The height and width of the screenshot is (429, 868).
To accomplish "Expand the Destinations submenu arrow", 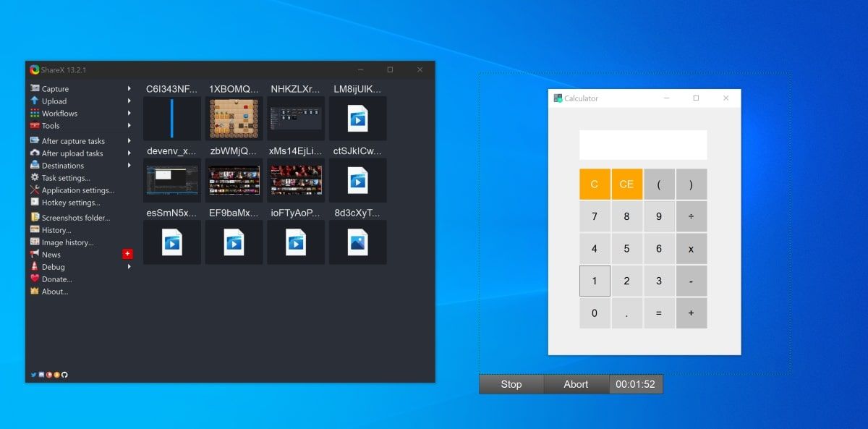I will pyautogui.click(x=129, y=166).
